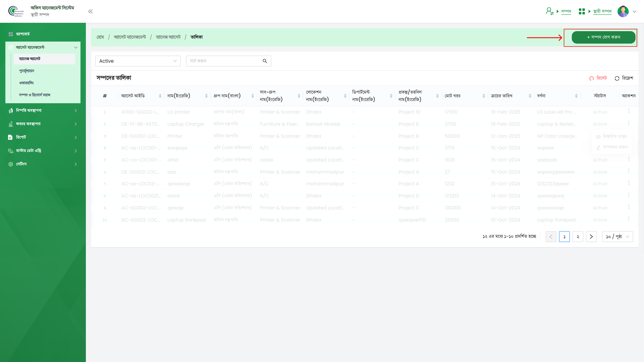The height and width of the screenshot is (362, 644).
Task: Open পুনর্মূল্যায়ন submenu item
Action: [27, 71]
